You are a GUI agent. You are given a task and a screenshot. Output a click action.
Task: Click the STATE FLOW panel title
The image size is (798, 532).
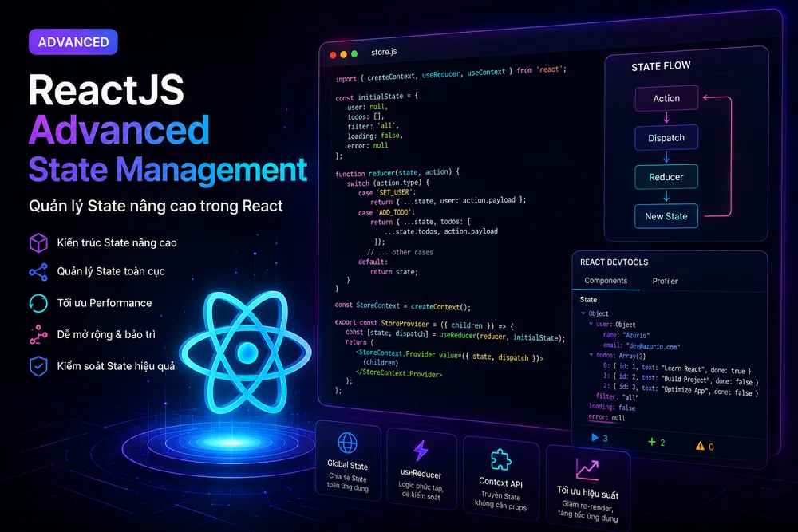pos(661,67)
